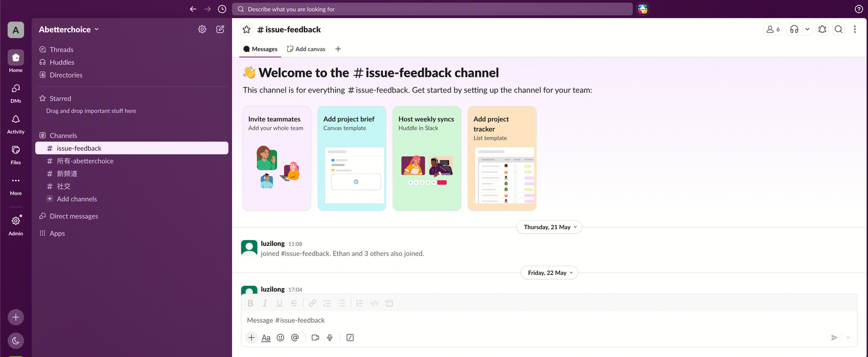Toggle bulleted list formatting

pyautogui.click(x=341, y=303)
